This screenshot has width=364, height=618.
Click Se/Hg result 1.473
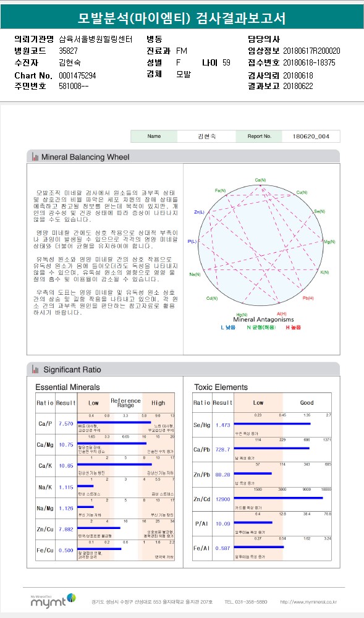pos(222,425)
